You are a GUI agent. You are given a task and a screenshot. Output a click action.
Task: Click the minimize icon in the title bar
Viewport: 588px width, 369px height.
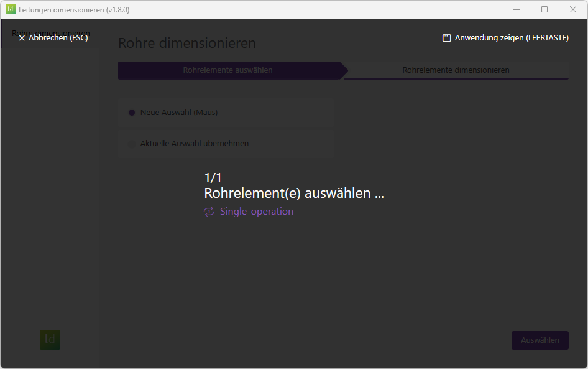517,9
